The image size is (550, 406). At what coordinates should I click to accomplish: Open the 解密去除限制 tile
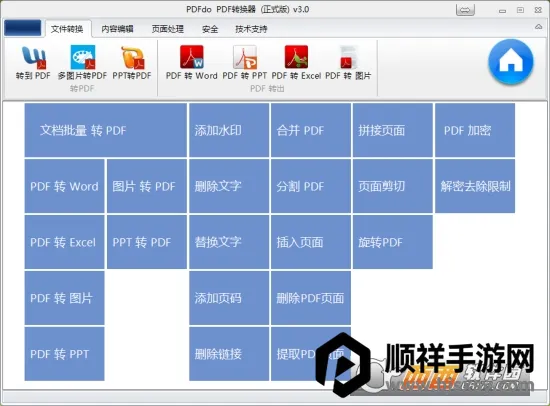[475, 186]
